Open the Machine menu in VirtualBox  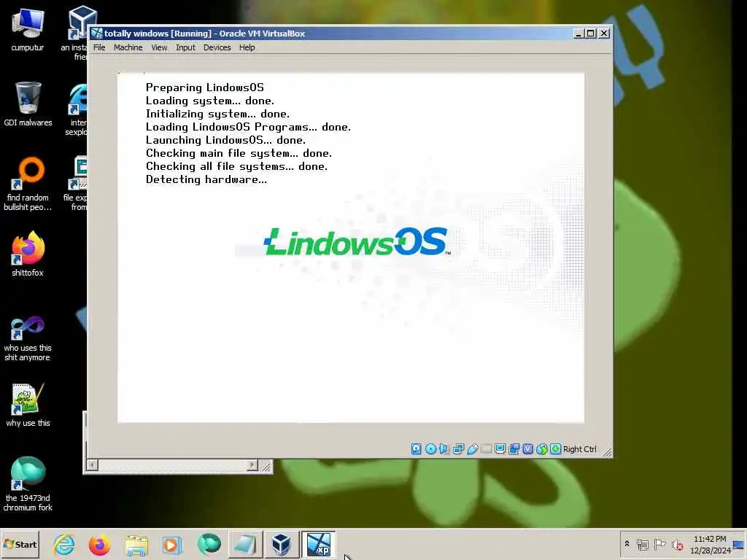pyautogui.click(x=128, y=47)
